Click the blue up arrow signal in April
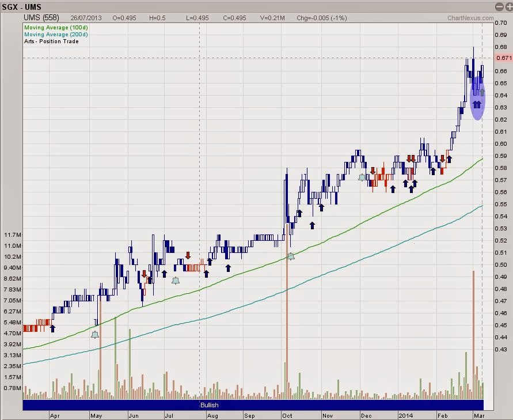Screen dimensions: 513x420 [52, 328]
